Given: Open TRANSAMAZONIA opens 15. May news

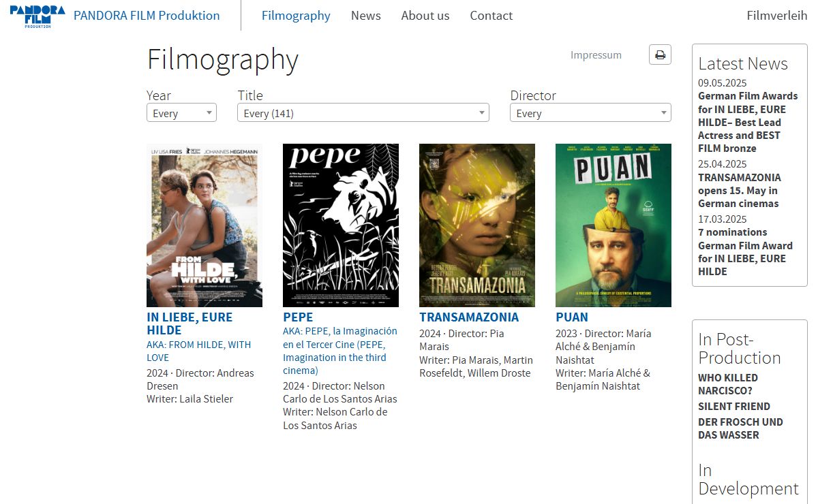Looking at the screenshot, I should (740, 190).
